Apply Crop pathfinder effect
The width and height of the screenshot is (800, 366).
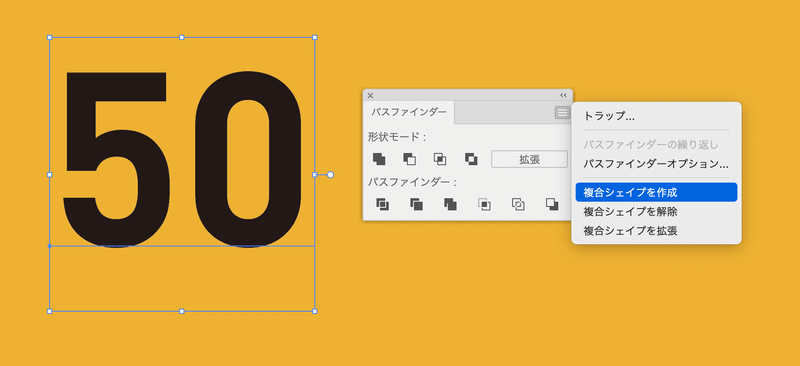click(x=484, y=205)
